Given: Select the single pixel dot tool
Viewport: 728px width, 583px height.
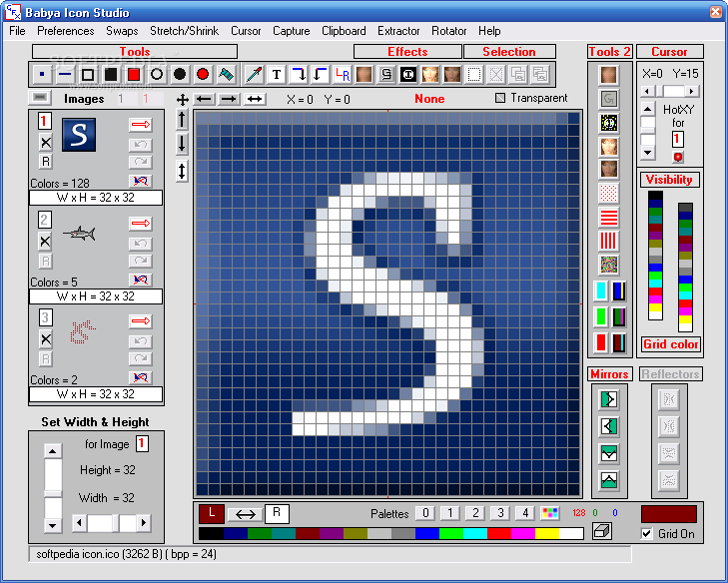Looking at the screenshot, I should click(42, 74).
